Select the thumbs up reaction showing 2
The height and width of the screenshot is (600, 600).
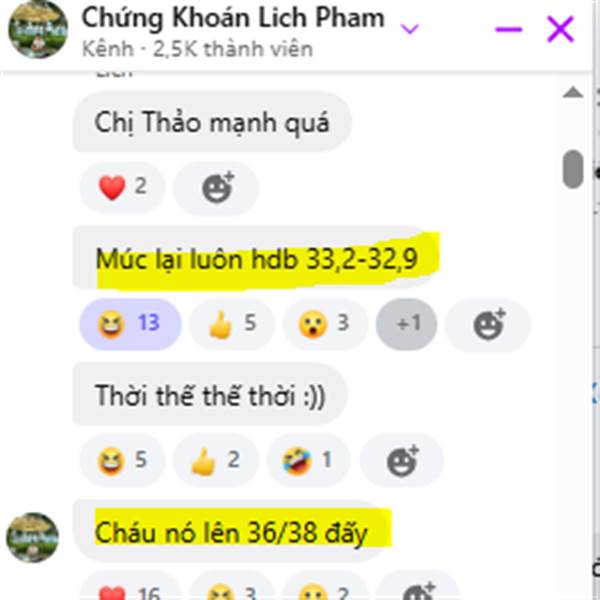pos(216,460)
